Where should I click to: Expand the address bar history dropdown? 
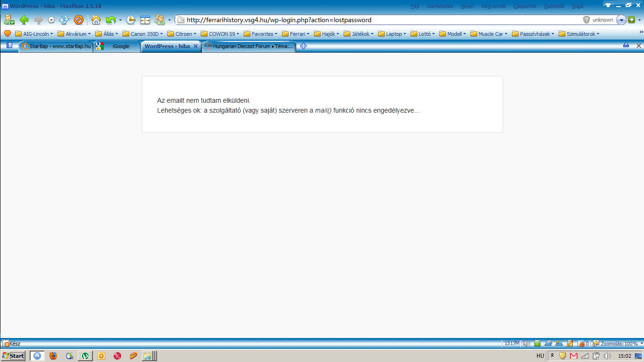coord(621,20)
